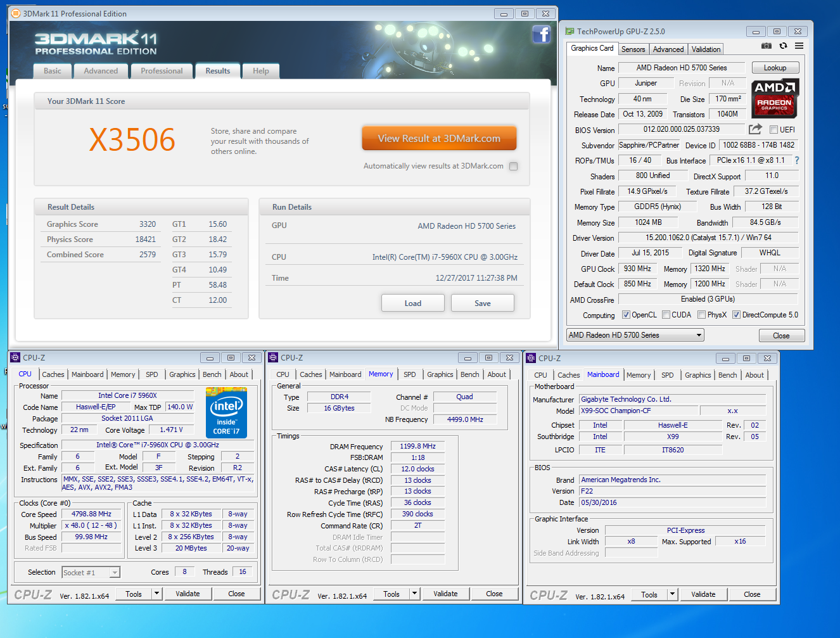840x638 pixels.
Task: Click GPU-Z title bar app icon
Action: 570,31
